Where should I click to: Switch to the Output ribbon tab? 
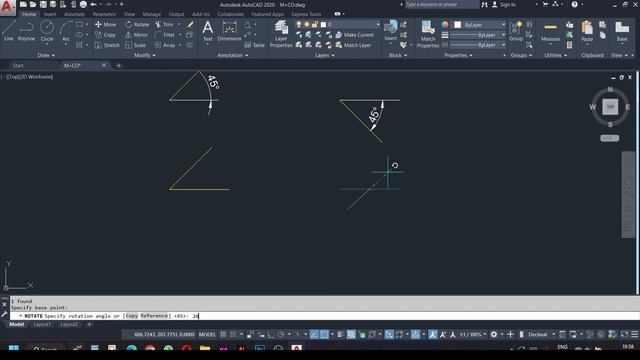tap(176, 14)
